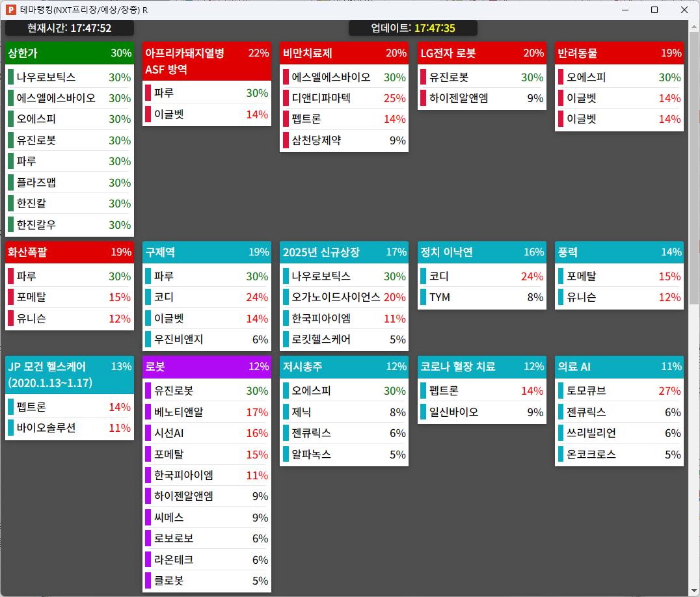This screenshot has height=597, width=700.
Task: Open the 아프리카돼지열병 ASF 방역 theme header
Action: coord(207,61)
